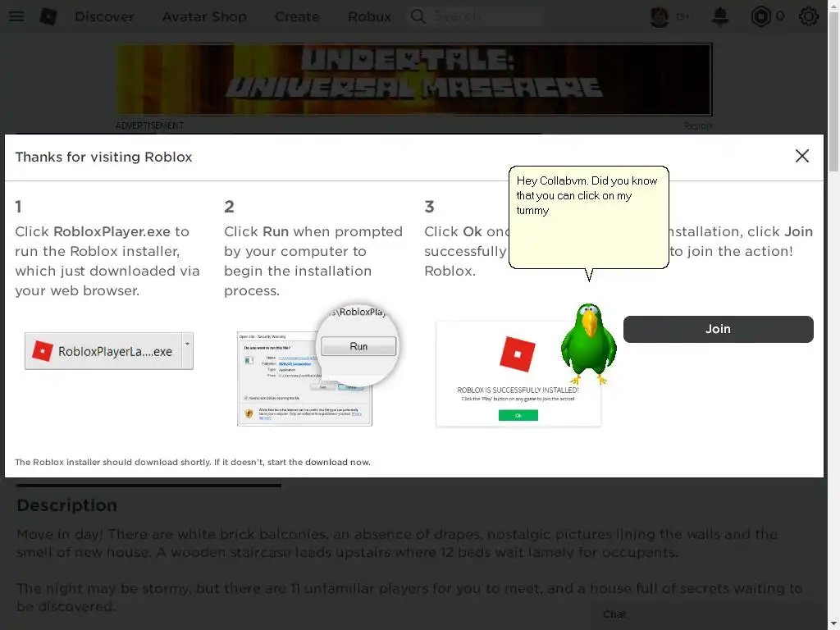Click the red Roblox logo in installed image

pos(517,354)
